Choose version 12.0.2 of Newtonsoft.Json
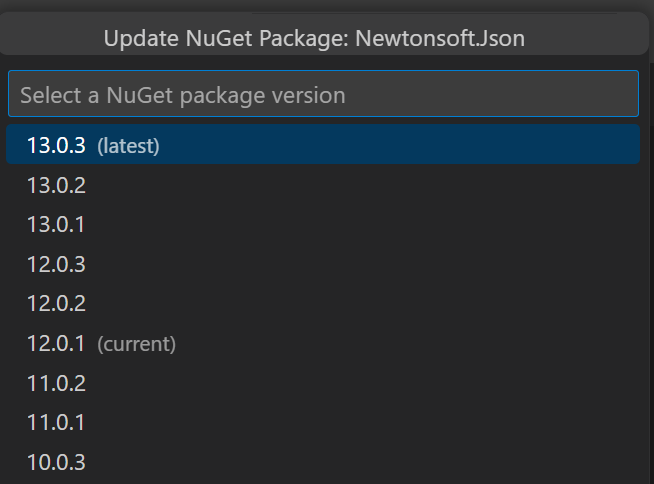The width and height of the screenshot is (654, 484). 56,304
